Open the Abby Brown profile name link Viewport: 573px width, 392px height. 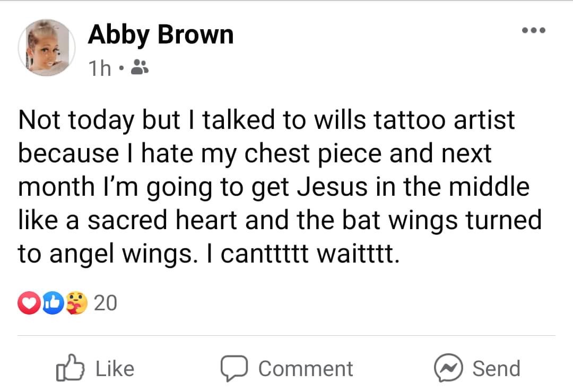[x=160, y=35]
